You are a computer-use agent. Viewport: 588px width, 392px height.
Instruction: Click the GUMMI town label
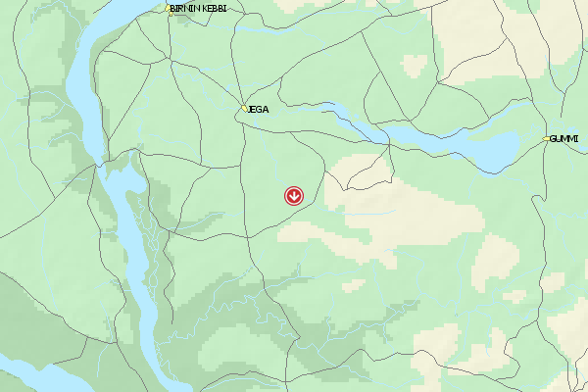[563, 139]
